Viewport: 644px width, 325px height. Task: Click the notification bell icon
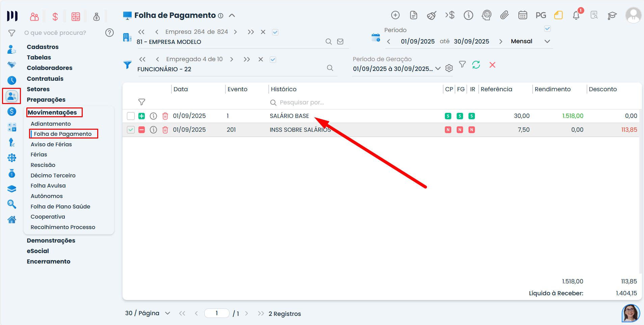tap(576, 16)
